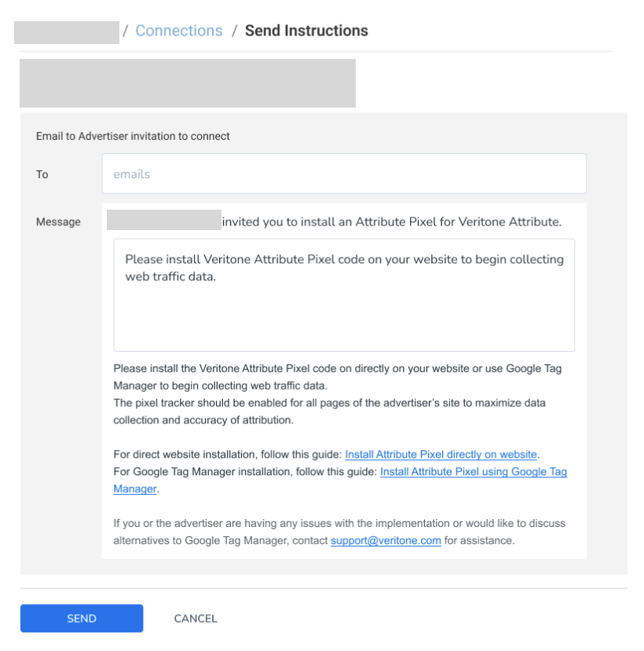Click the Send Instructions breadcrumb title
The image size is (644, 651).
click(306, 31)
